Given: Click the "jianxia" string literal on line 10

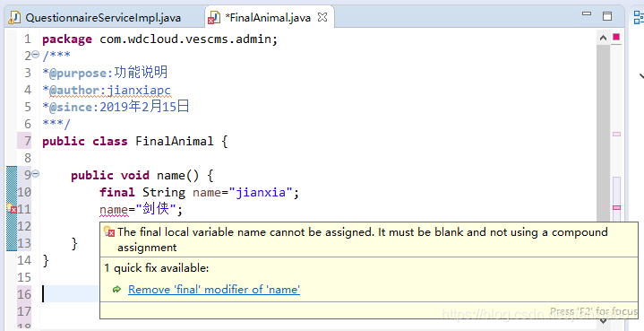Looking at the screenshot, I should (x=261, y=193).
